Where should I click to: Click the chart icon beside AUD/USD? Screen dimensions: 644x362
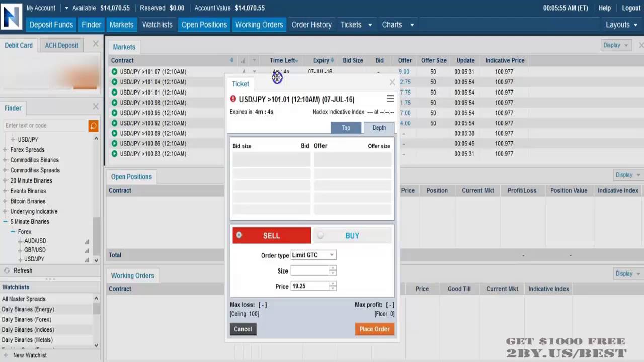coord(87,242)
